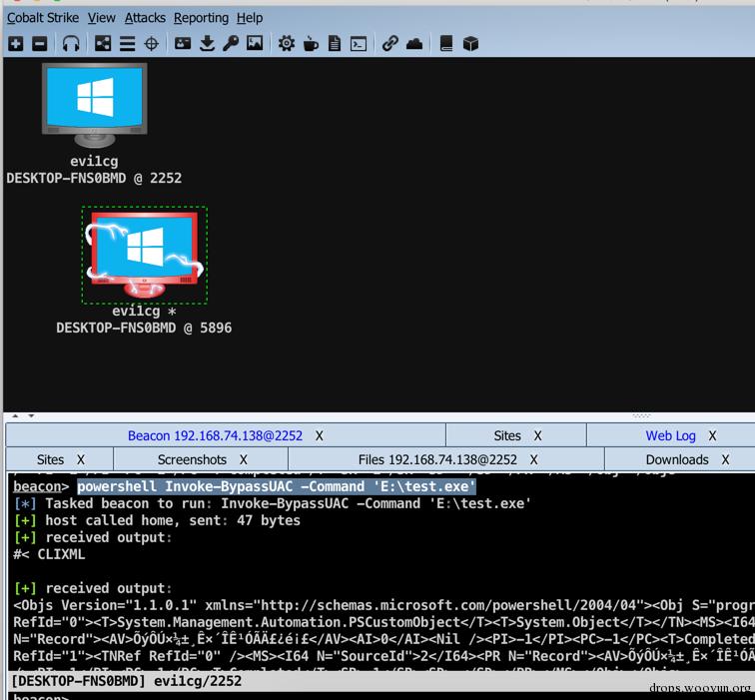Screen dimensions: 755x700
Task: Generate Windows executable gear icon
Action: [287, 44]
